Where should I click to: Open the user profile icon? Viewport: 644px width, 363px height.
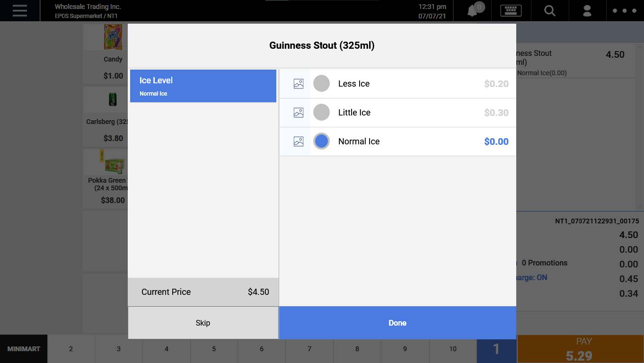click(587, 10)
